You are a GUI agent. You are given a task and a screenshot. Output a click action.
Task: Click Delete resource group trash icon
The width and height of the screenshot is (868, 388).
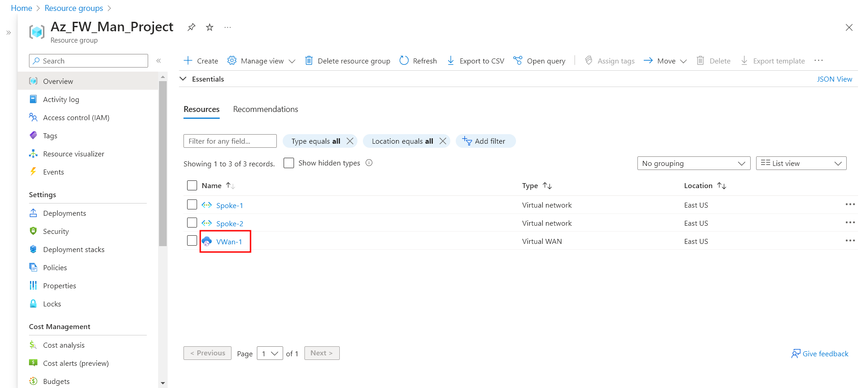tap(309, 61)
